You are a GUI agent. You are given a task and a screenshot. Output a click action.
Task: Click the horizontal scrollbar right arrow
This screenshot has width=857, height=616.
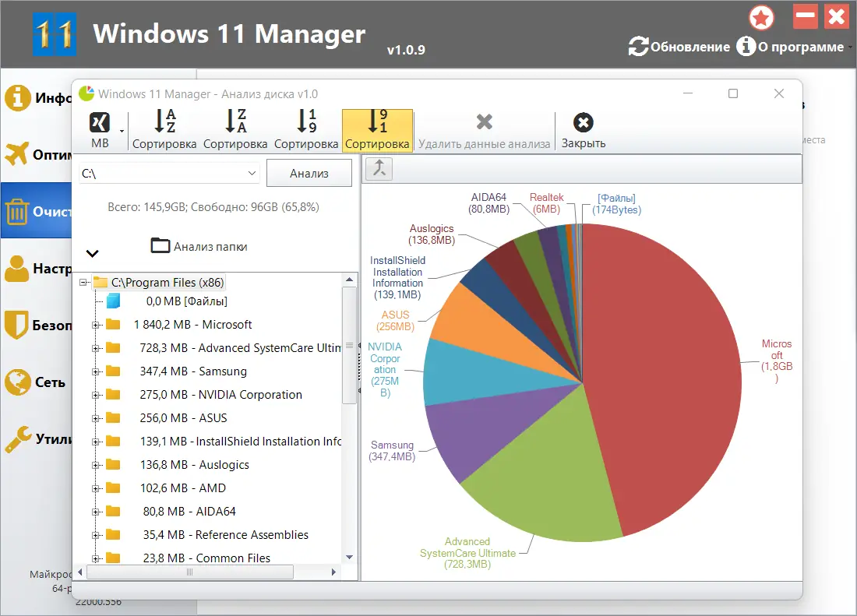point(333,572)
